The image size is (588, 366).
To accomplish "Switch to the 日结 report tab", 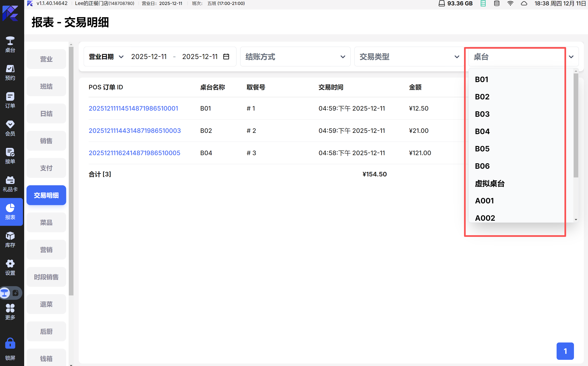I will point(46,113).
